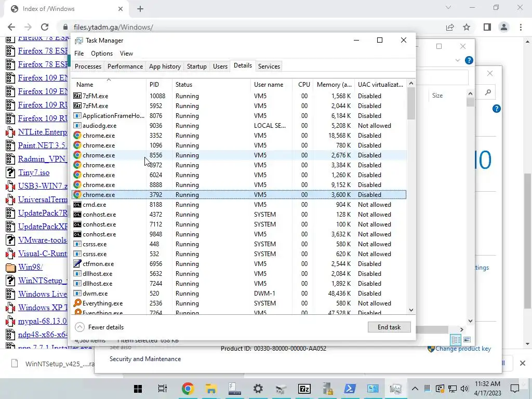Click the End task button
532x399 pixels.
(x=389, y=327)
